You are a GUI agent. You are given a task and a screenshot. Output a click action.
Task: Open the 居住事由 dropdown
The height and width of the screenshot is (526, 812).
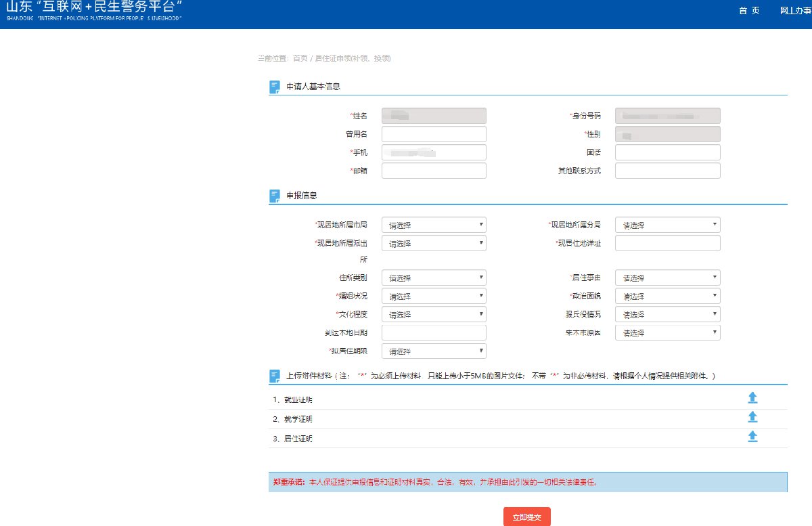(667, 278)
